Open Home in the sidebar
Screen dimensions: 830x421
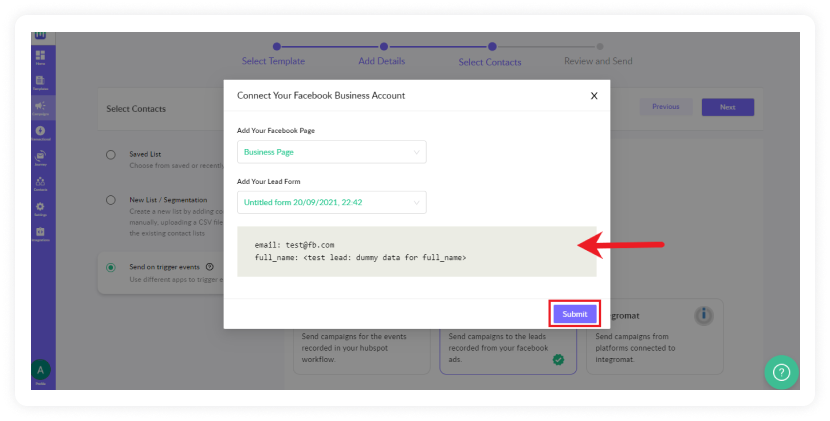40,57
